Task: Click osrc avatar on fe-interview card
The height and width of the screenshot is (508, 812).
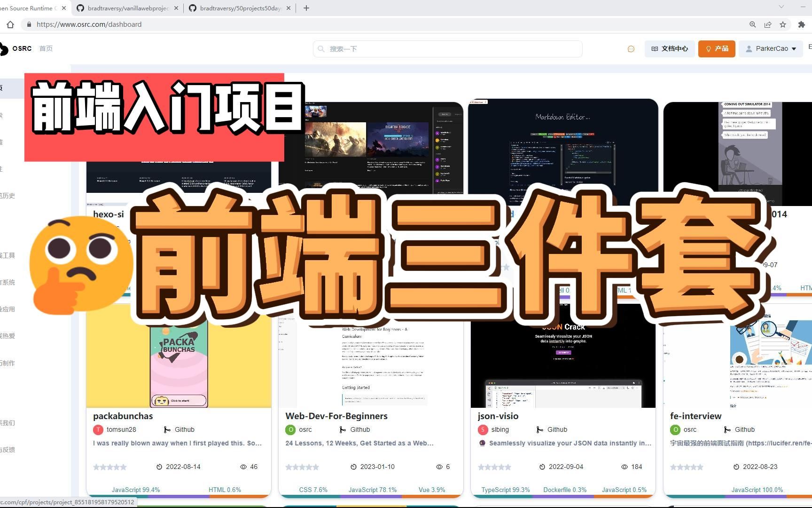Action: (675, 429)
